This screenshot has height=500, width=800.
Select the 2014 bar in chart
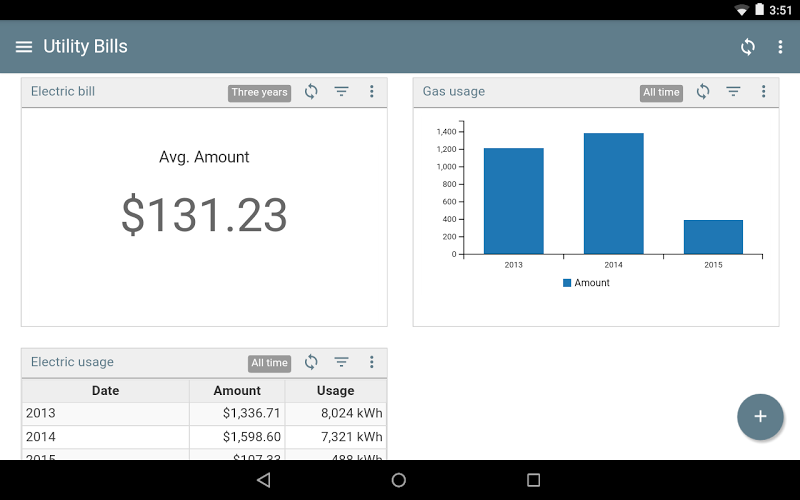[x=613, y=193]
